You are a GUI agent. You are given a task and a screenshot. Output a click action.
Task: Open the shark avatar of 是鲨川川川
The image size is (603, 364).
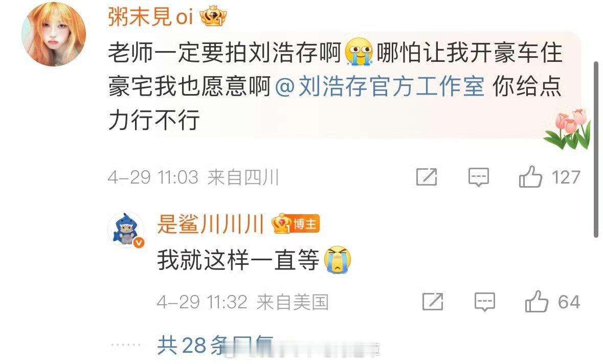coord(126,230)
